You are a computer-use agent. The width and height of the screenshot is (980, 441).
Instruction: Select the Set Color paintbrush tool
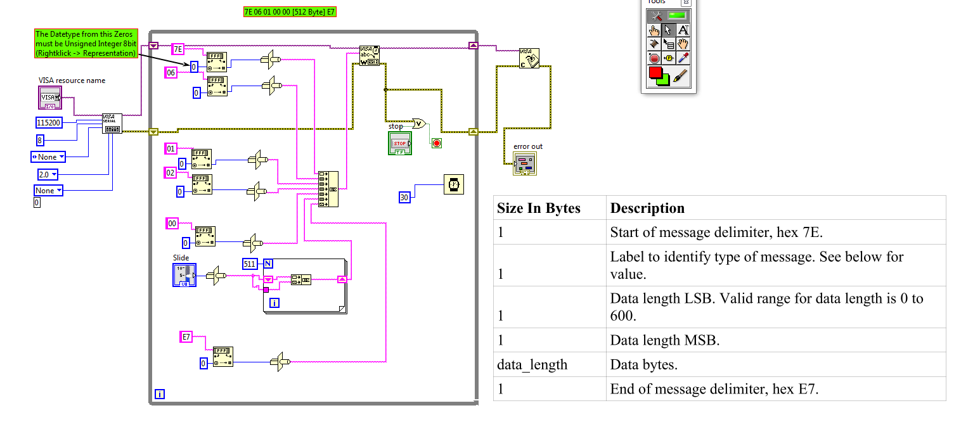click(x=681, y=77)
